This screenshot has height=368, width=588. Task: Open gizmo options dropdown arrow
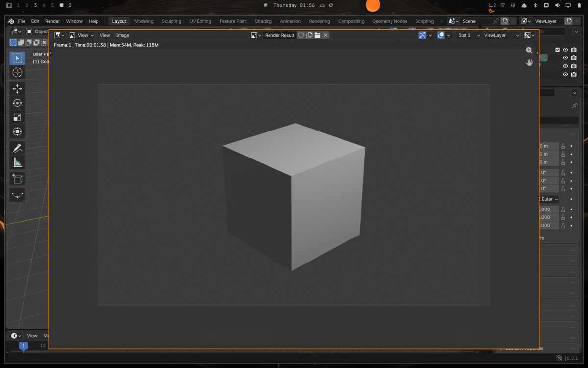(430, 35)
